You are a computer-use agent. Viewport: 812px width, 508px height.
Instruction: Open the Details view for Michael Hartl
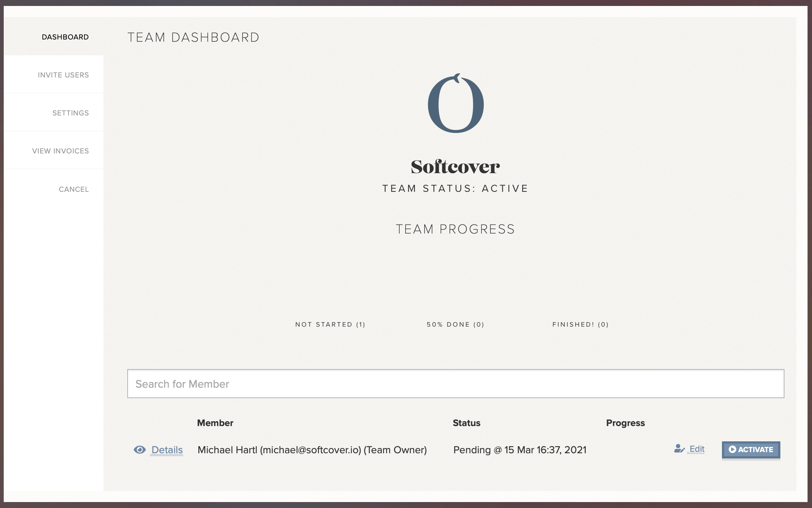point(167,450)
